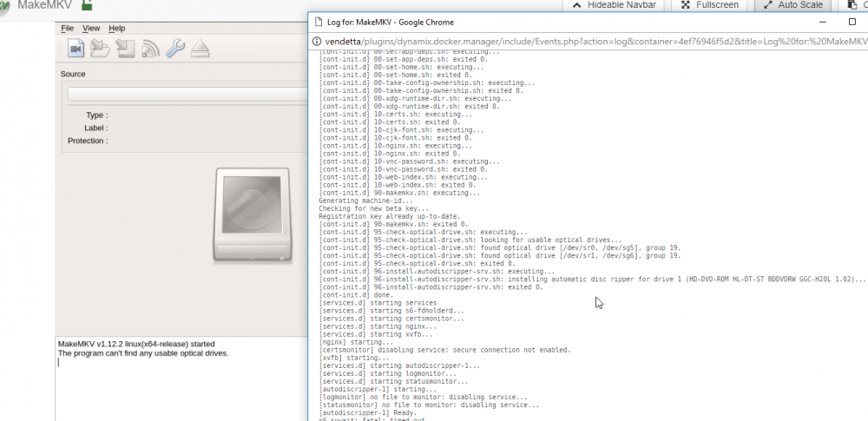Click 'The program can't find any usable optical drives.' text
The width and height of the screenshot is (868, 421).
[143, 353]
